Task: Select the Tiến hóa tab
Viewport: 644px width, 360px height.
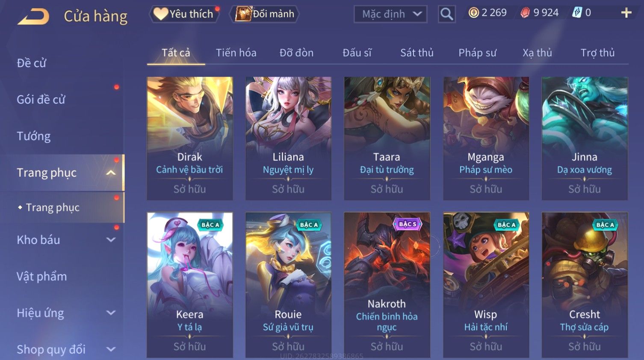Action: (x=236, y=53)
